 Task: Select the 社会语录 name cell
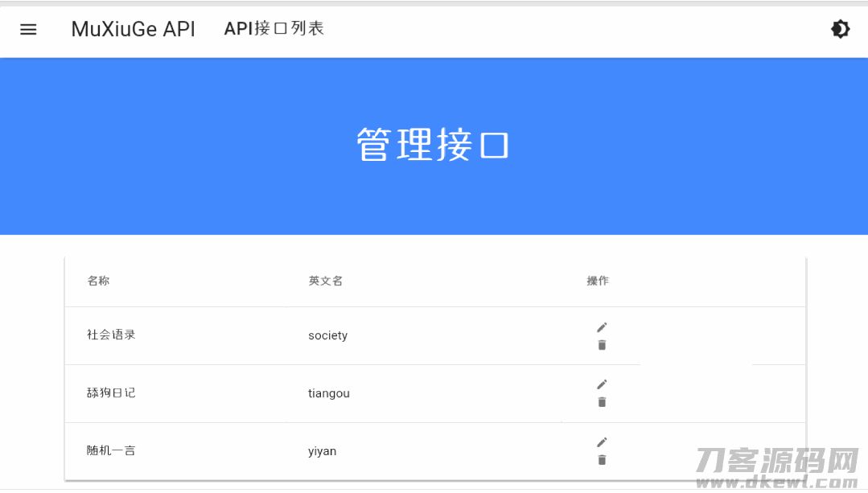tap(111, 335)
